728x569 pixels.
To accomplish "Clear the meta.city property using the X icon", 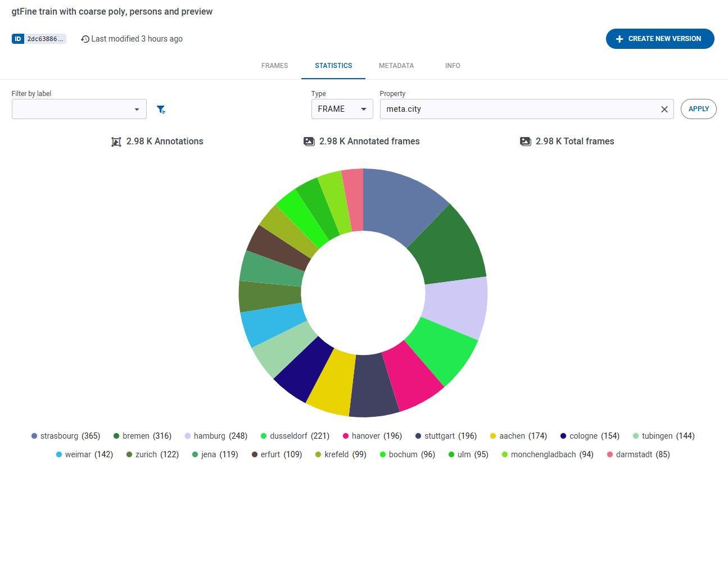I will 664,109.
